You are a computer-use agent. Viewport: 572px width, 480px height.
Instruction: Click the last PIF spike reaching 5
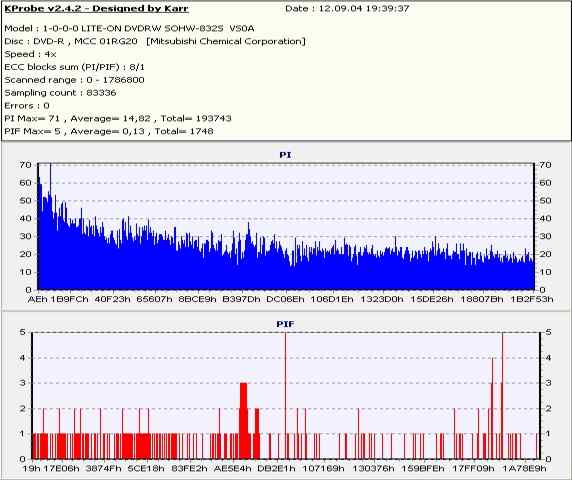[502, 394]
